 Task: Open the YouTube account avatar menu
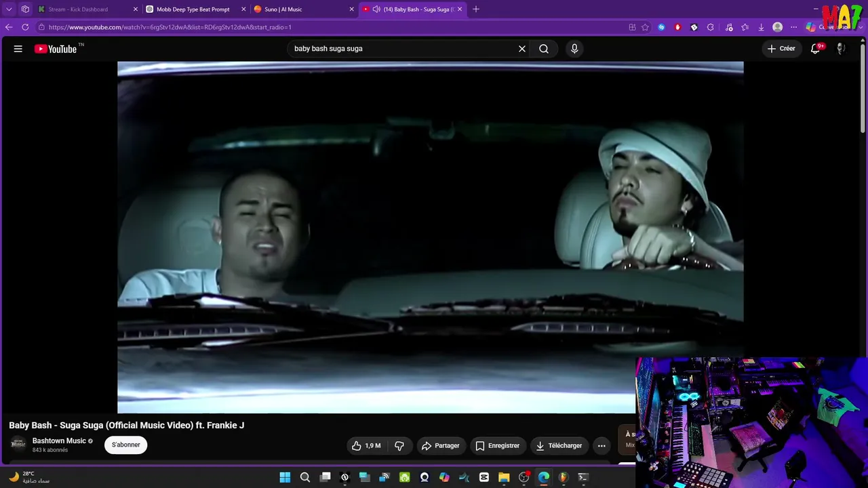tap(841, 49)
